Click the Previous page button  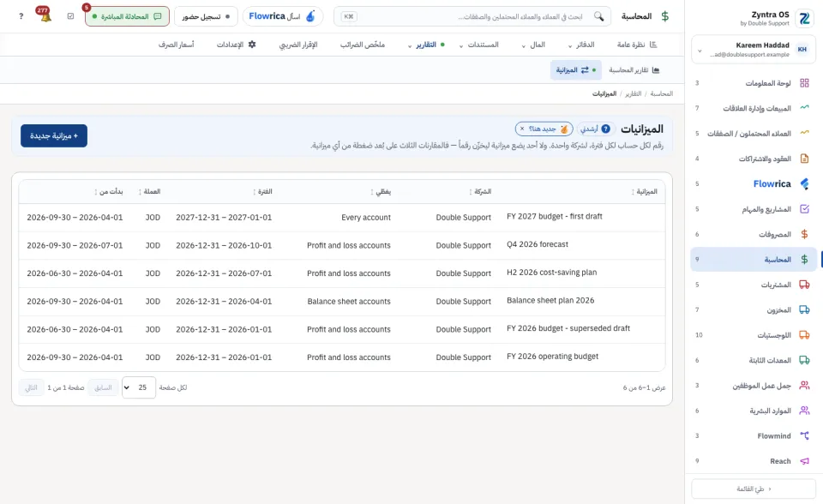[102, 387]
